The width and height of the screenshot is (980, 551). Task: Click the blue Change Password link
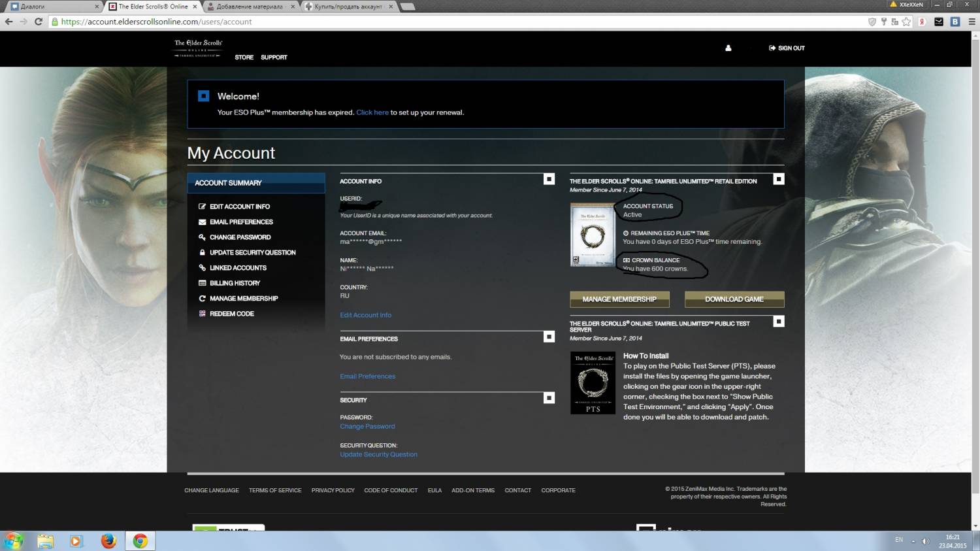pyautogui.click(x=367, y=426)
